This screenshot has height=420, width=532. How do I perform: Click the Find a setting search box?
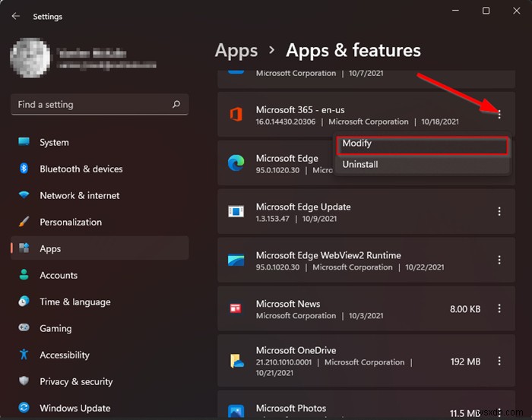point(91,105)
